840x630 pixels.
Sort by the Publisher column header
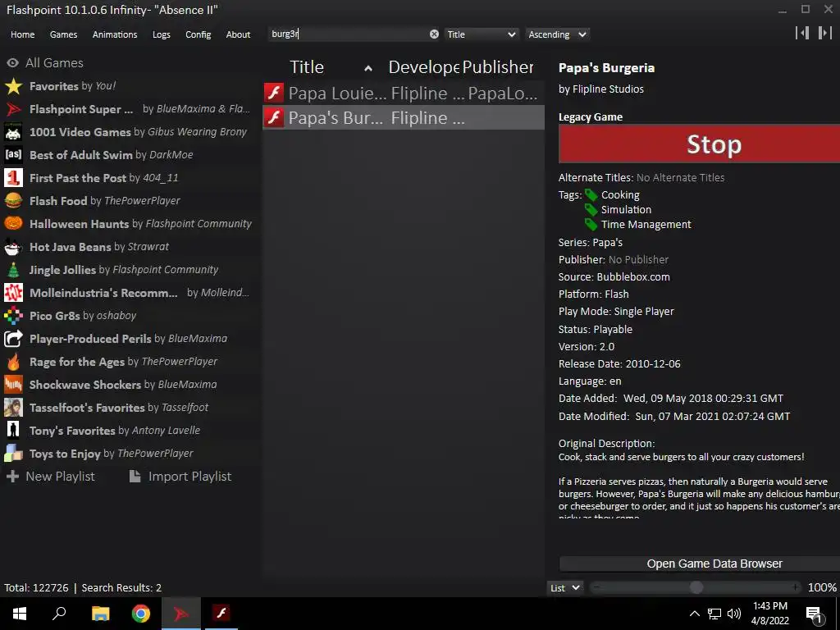(x=498, y=67)
